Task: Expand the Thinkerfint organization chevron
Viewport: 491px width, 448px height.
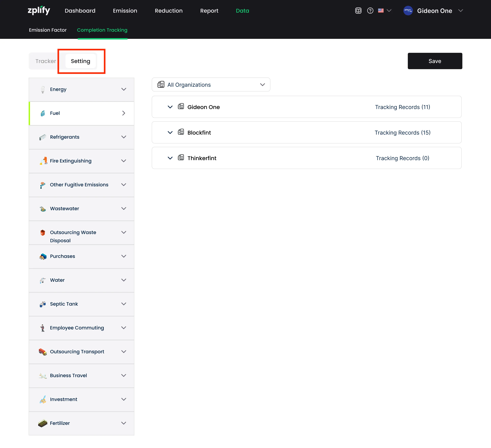Action: [x=170, y=158]
